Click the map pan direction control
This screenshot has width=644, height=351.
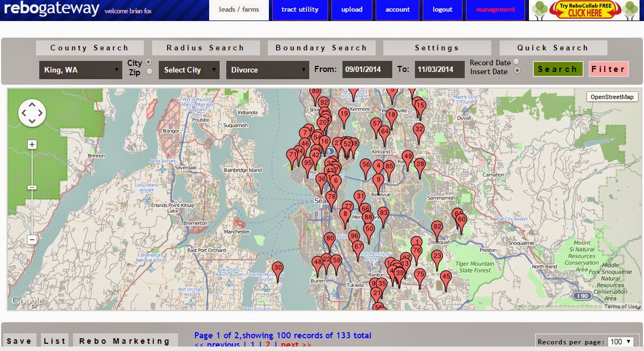point(32,112)
